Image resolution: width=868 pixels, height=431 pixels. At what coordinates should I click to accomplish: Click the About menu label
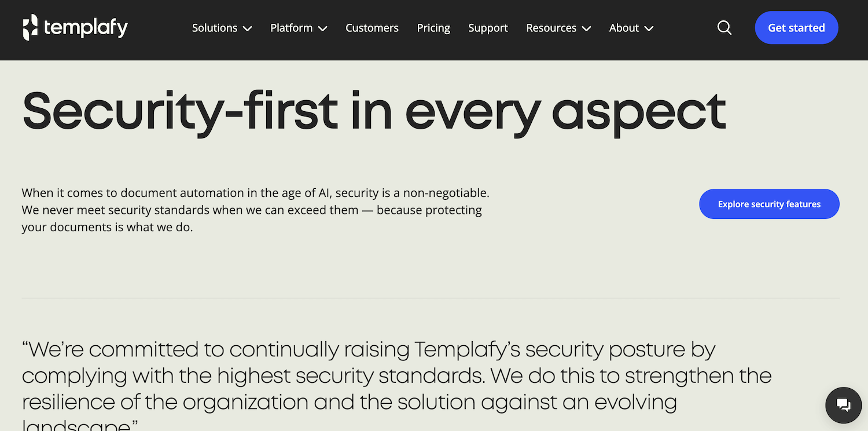tap(624, 28)
